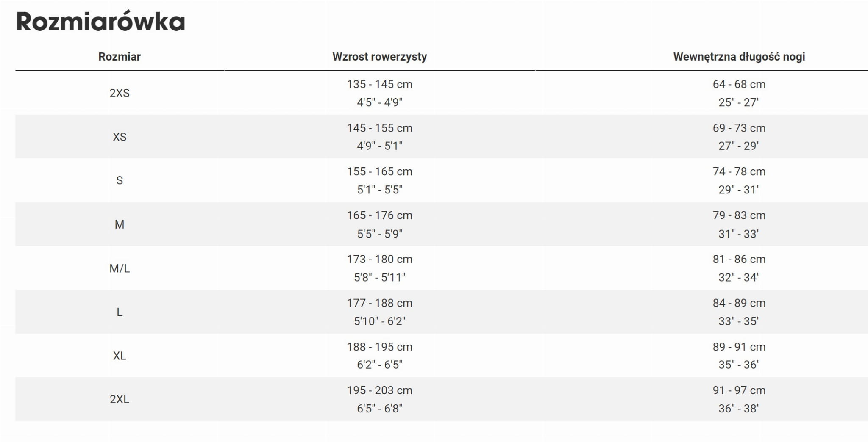Select the L size cell
This screenshot has width=868, height=442.
point(120,312)
